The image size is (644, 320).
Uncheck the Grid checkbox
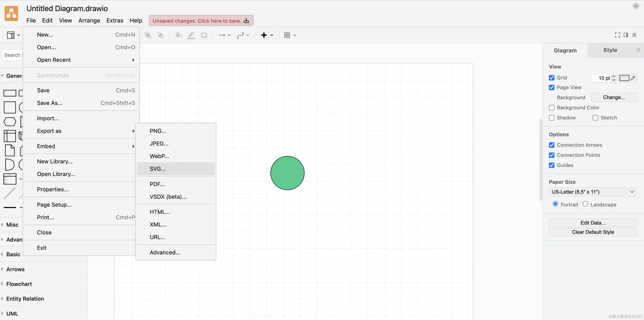click(552, 77)
